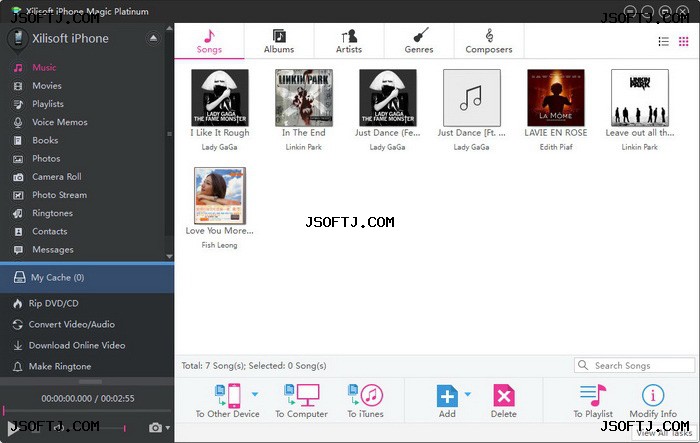This screenshot has height=443, width=700.
Task: Open Voice Memos section
Action: (59, 122)
